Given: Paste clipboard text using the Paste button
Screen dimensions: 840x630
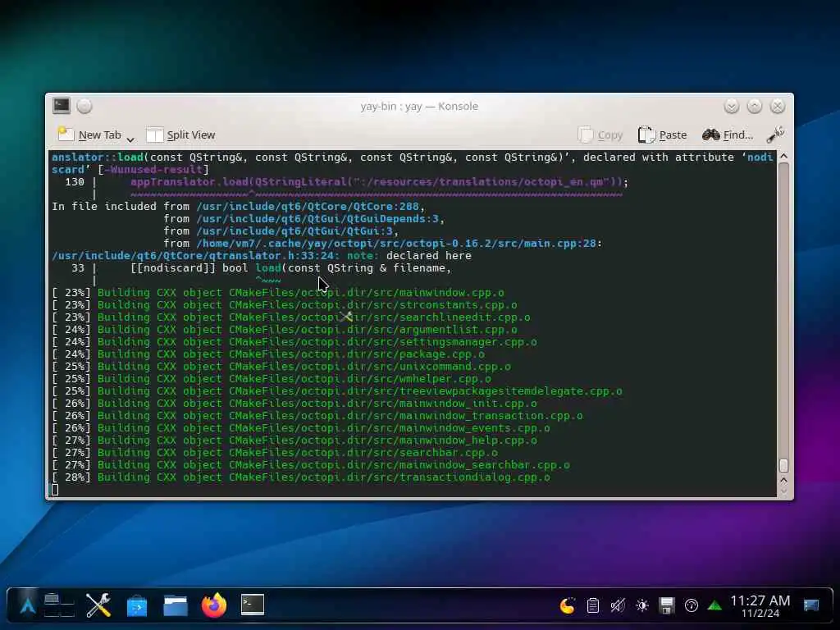Looking at the screenshot, I should point(662,135).
